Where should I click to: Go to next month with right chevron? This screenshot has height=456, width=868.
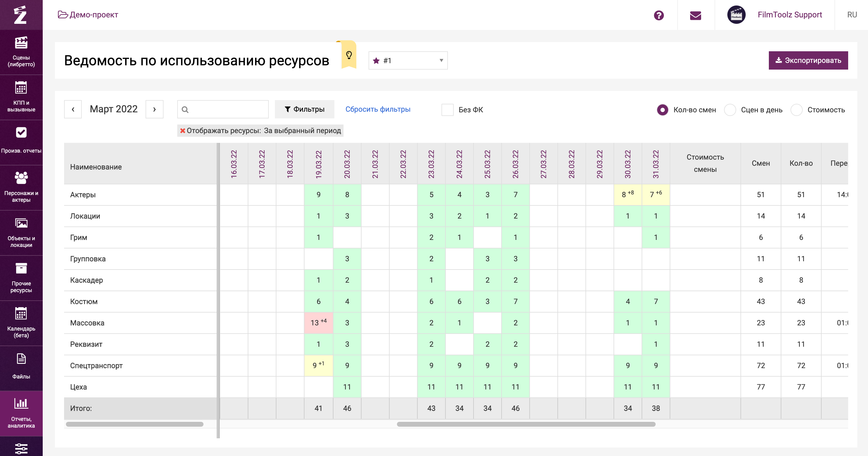coord(154,109)
